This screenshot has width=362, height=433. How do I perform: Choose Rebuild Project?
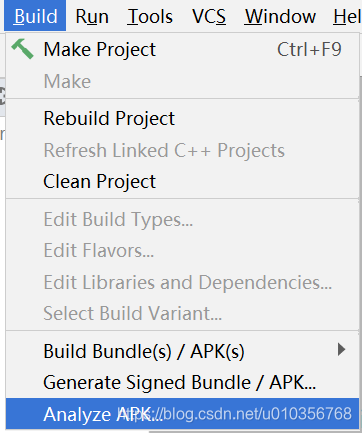pos(182,118)
